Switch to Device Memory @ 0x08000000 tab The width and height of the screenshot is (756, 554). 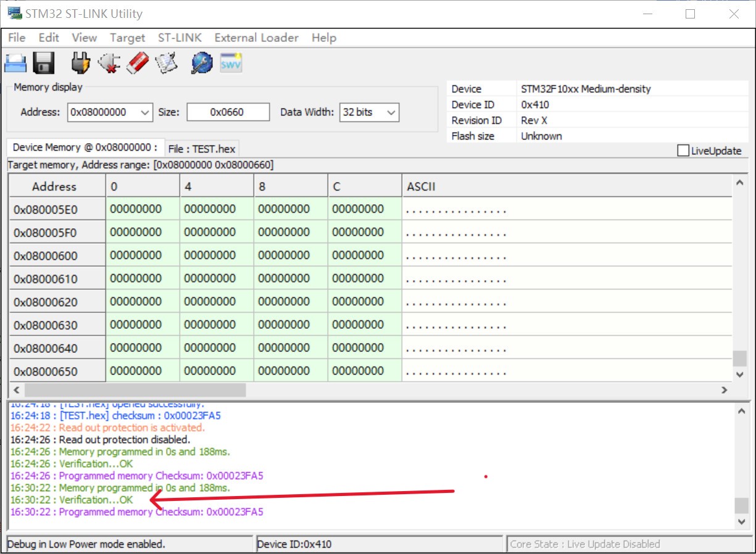[85, 147]
